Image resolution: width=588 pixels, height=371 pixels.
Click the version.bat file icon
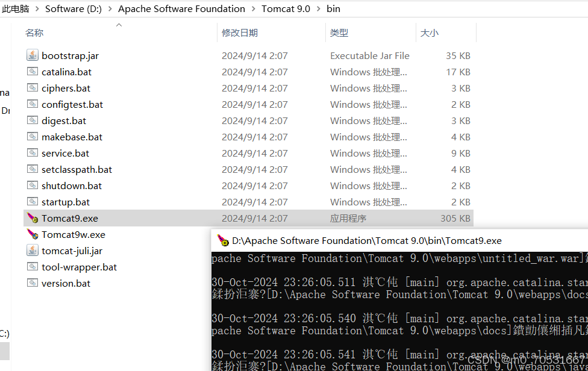point(33,283)
